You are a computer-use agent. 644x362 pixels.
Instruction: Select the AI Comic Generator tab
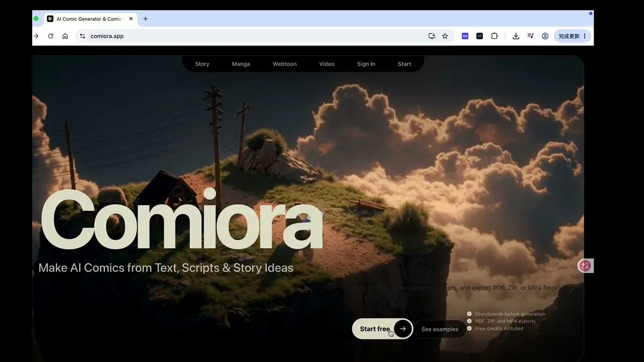(x=90, y=19)
